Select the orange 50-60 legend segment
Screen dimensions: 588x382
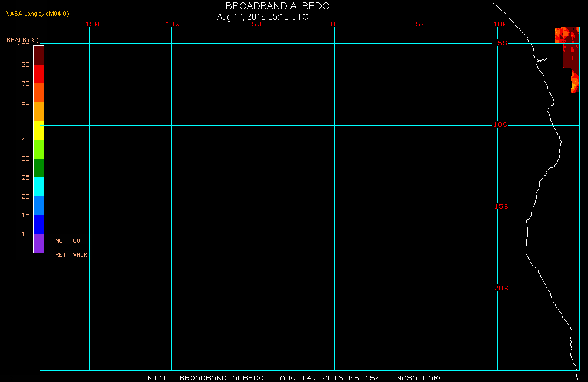click(39, 111)
